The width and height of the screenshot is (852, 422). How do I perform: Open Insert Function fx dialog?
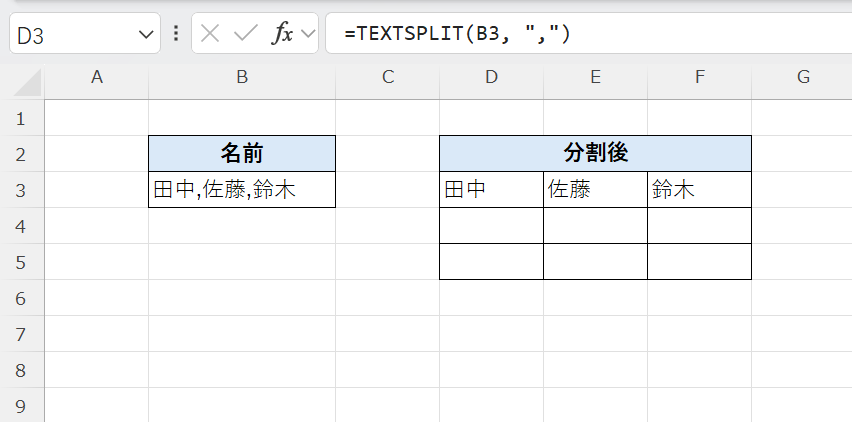coord(283,34)
